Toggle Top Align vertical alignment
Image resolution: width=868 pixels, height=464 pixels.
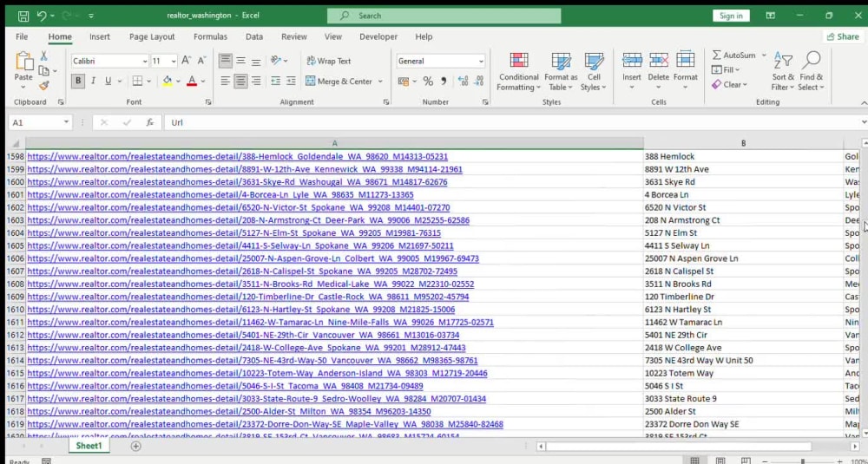point(225,61)
